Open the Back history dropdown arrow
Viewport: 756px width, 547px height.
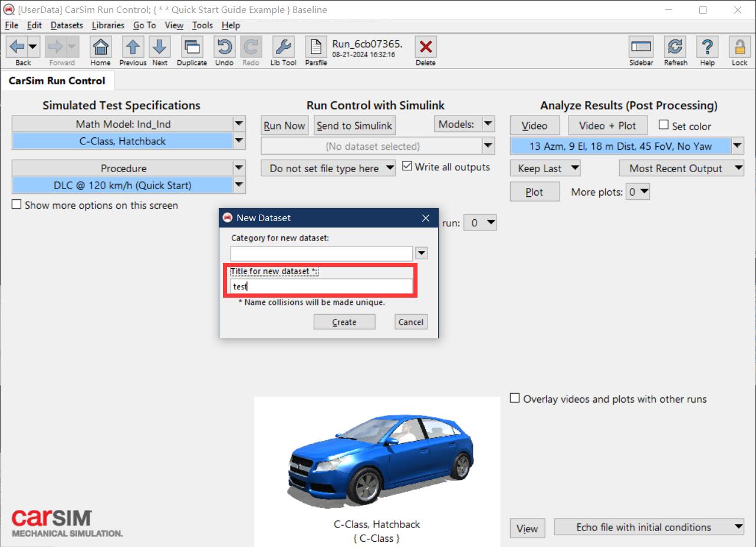click(33, 47)
